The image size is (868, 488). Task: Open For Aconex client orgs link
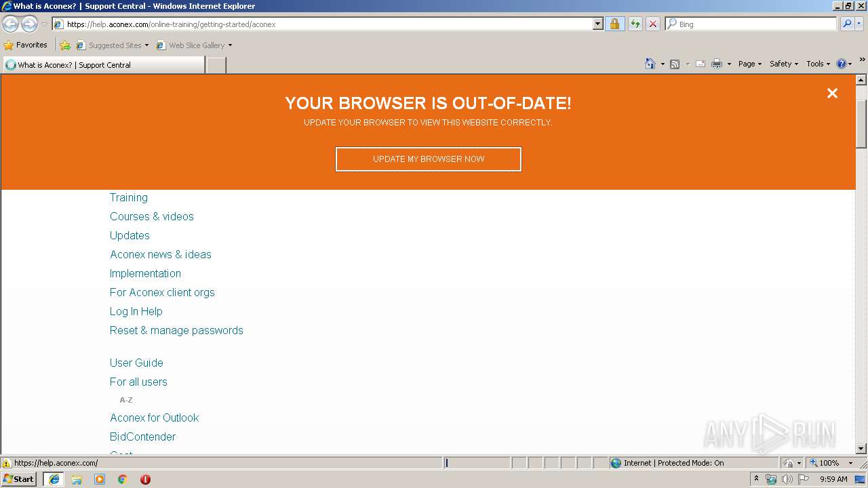pos(162,293)
